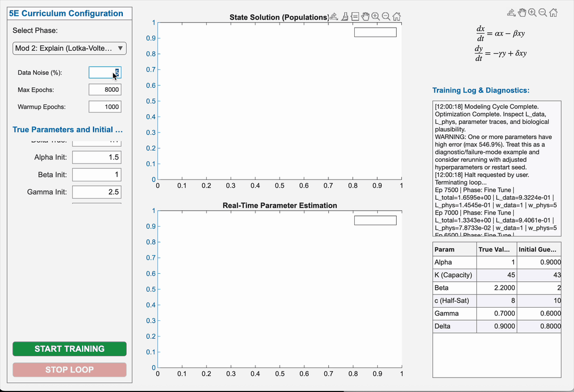Select the Alpha row name cell
The height and width of the screenshot is (392, 574).
tap(455, 262)
